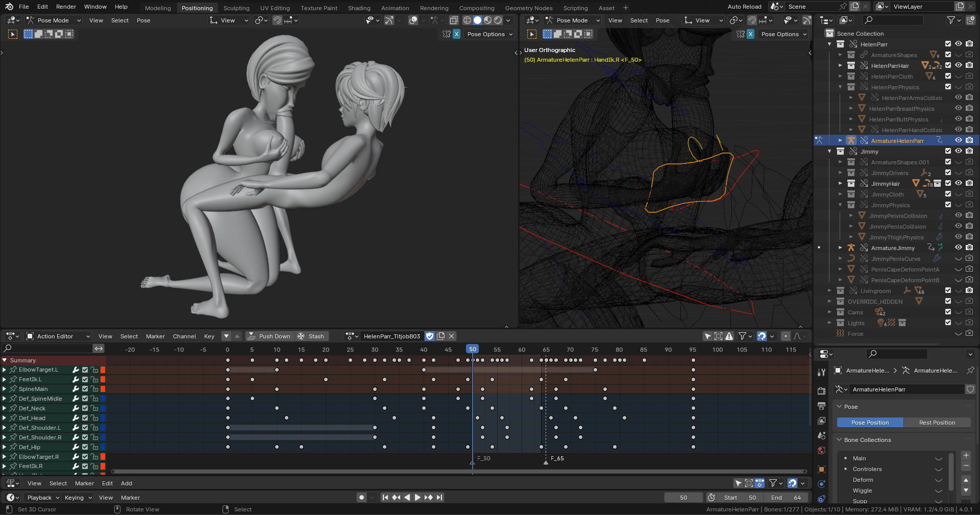Open the Output properties tab
The width and height of the screenshot is (980, 515).
tap(821, 406)
